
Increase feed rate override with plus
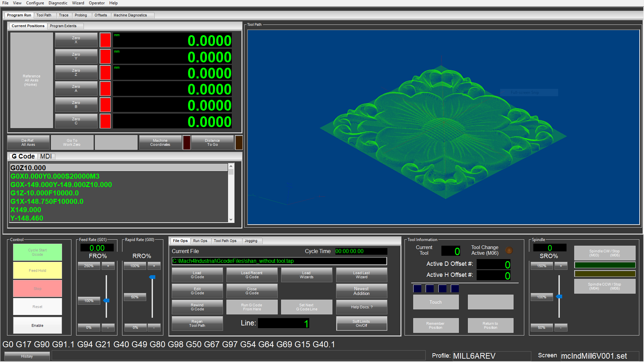click(108, 266)
